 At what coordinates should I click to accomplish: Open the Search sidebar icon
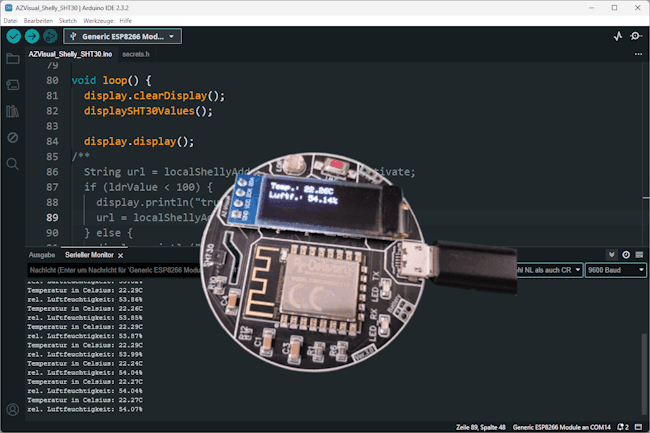coord(13,163)
